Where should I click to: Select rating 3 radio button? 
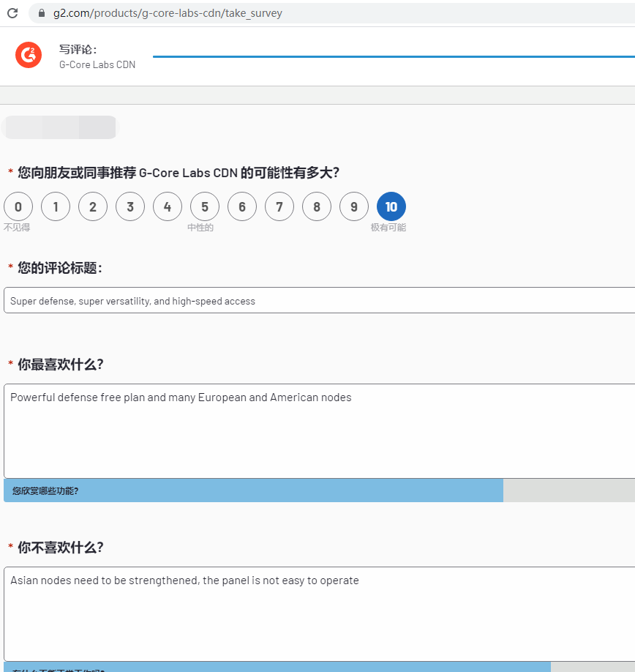(x=130, y=206)
